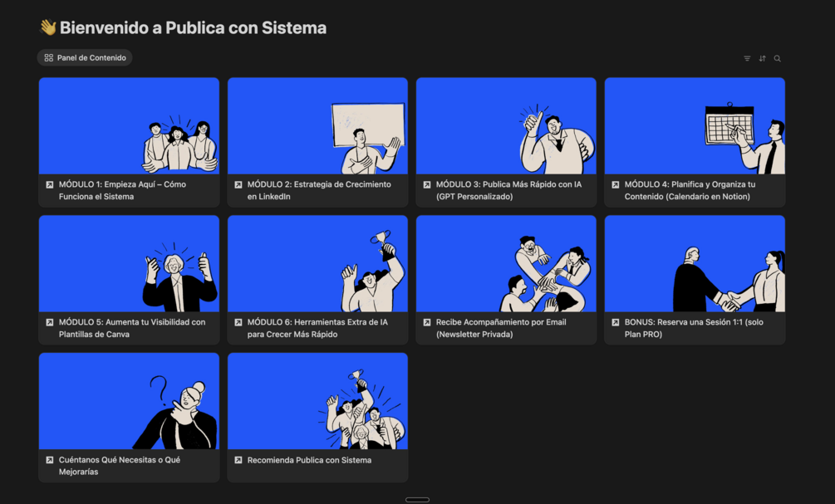Click the page arrow icon next to MÓDULO 4
The width and height of the screenshot is (835, 504).
pos(615,184)
